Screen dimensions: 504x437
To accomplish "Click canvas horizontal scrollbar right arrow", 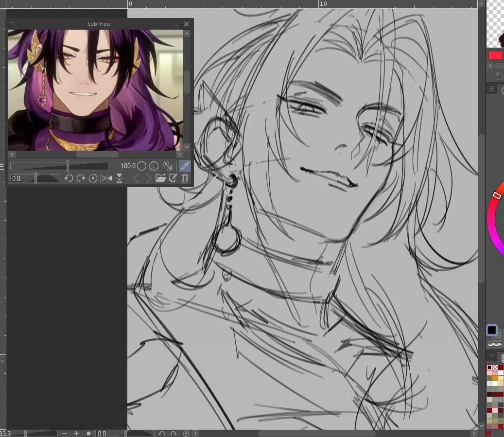I will pyautogui.click(x=473, y=434).
